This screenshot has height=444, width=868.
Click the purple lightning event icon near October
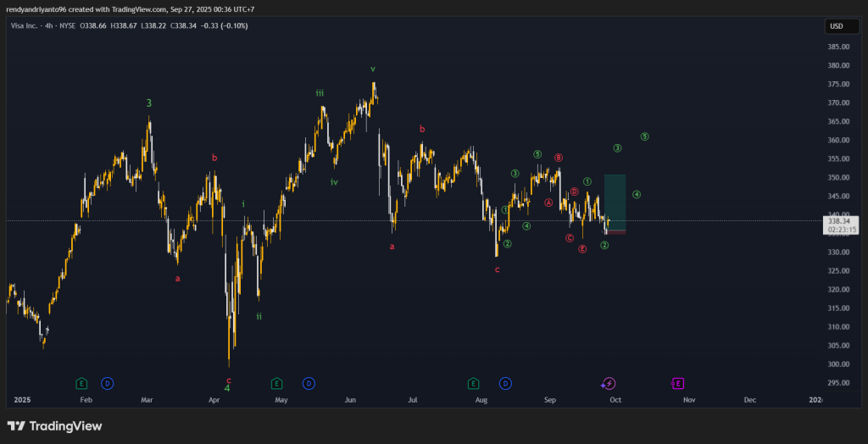(609, 384)
